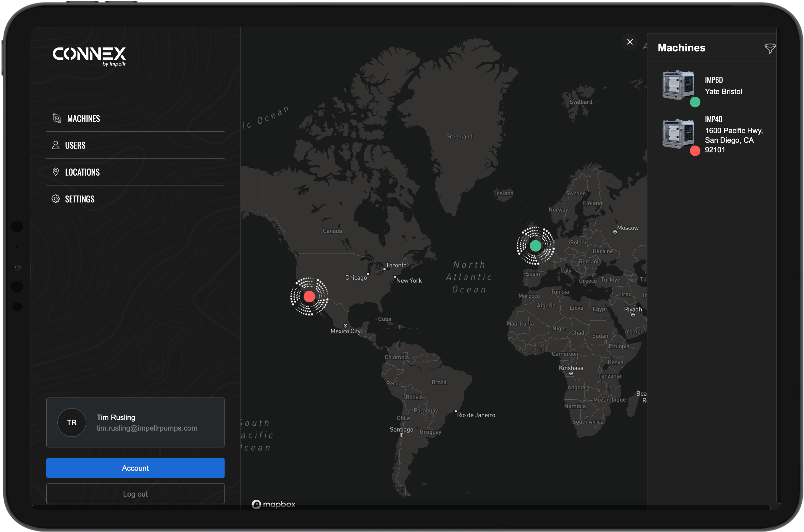Click the Mapbox logo
Screen dimensions: 804x532
pos(273,504)
